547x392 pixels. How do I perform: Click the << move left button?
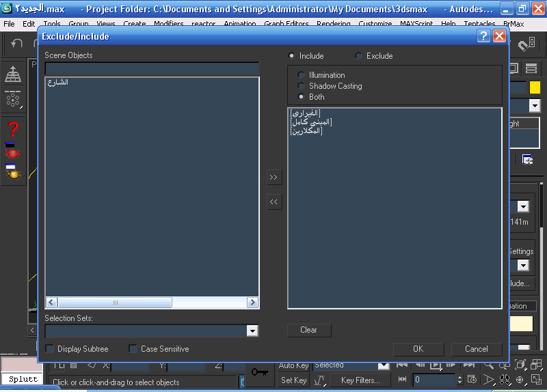(274, 201)
